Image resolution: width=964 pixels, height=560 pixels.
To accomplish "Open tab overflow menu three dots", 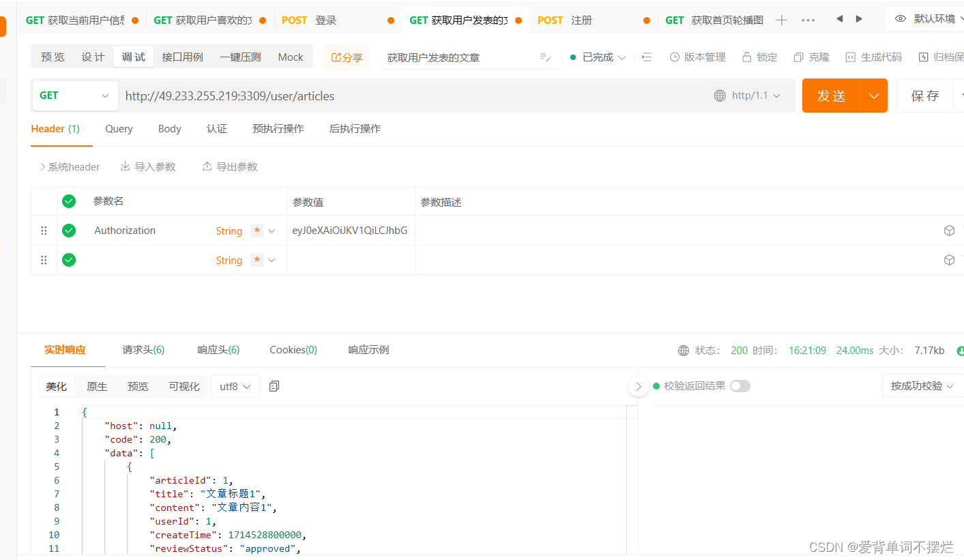I will click(808, 20).
